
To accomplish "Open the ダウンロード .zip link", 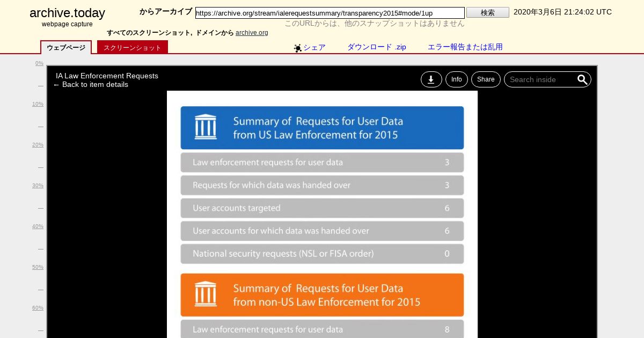I will click(377, 47).
